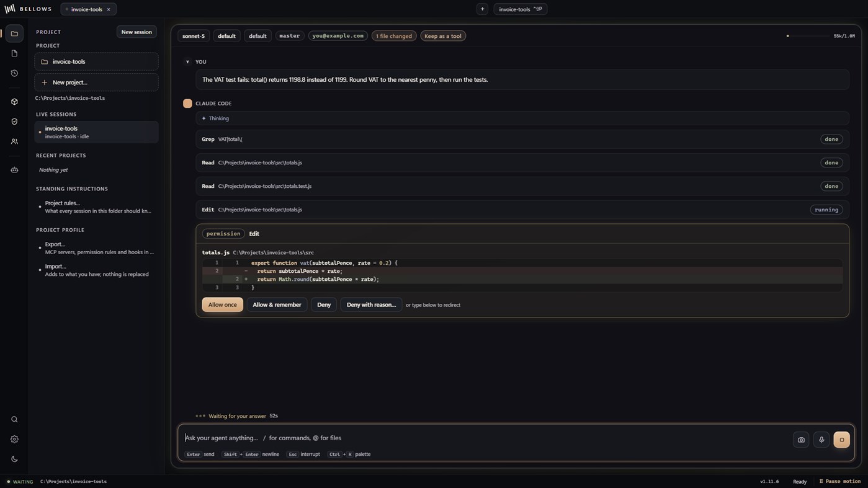Click Deny with reason... button
This screenshot has height=488, width=868.
pyautogui.click(x=371, y=304)
